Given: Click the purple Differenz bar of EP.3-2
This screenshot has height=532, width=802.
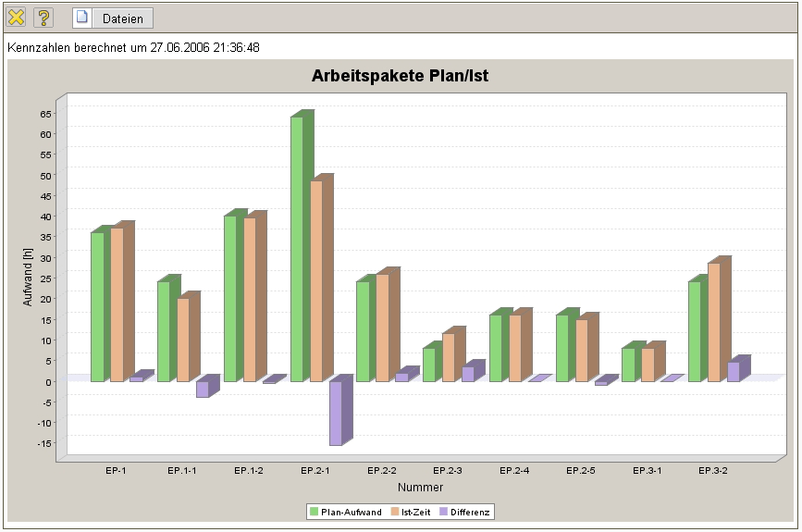Looking at the screenshot, I should click(x=734, y=371).
